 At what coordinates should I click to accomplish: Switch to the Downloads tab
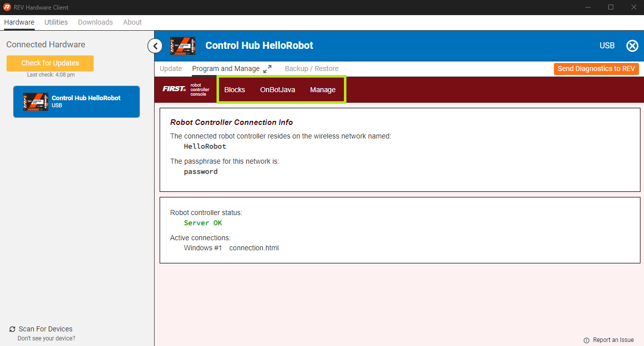(x=95, y=22)
